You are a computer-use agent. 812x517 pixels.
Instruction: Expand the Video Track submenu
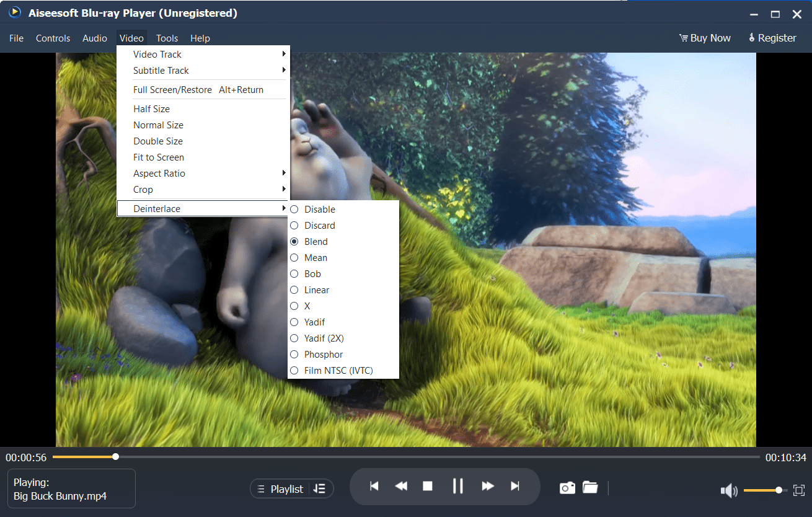(x=203, y=55)
